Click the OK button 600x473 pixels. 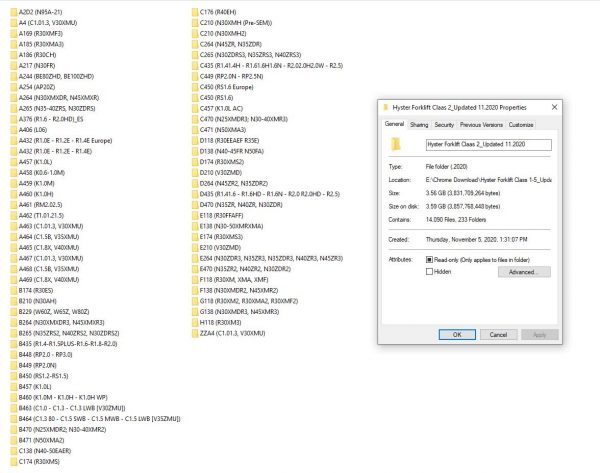(457, 334)
